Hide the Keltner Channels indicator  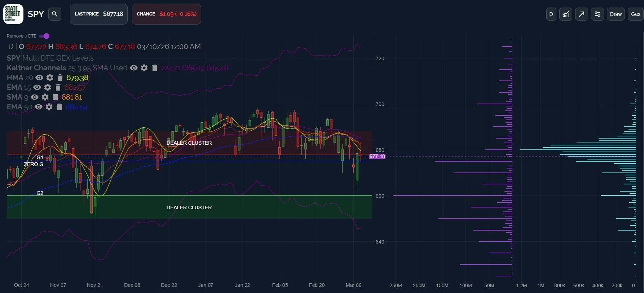pyautogui.click(x=134, y=68)
